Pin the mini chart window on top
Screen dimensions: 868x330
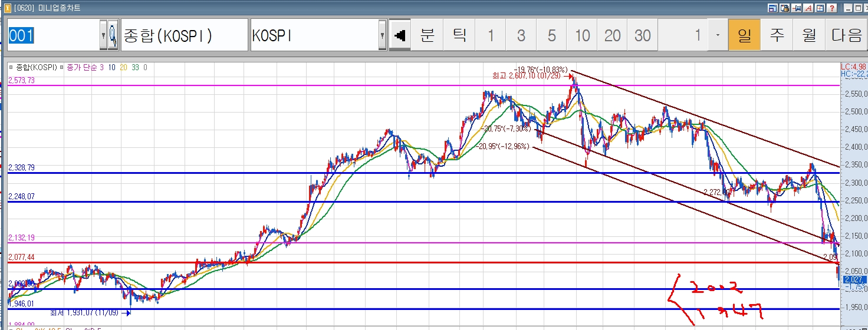point(796,8)
